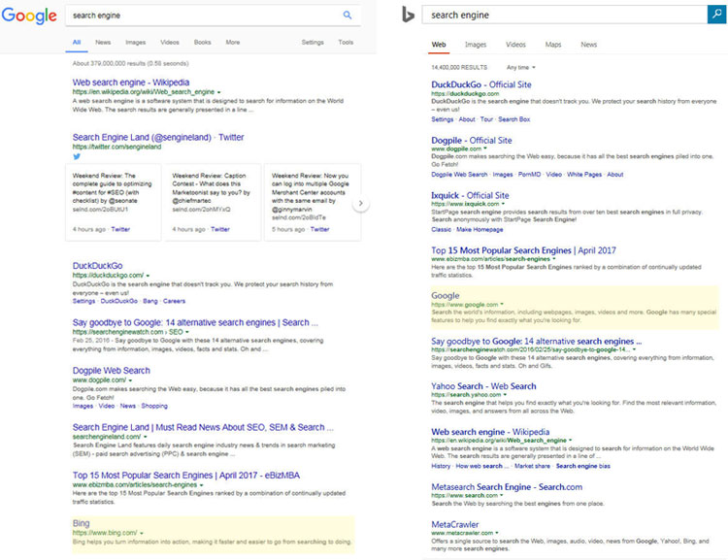Click the Bang sitelink under DuckDuckGo on Google
Screen dimensions: 728x560
[x=149, y=301]
